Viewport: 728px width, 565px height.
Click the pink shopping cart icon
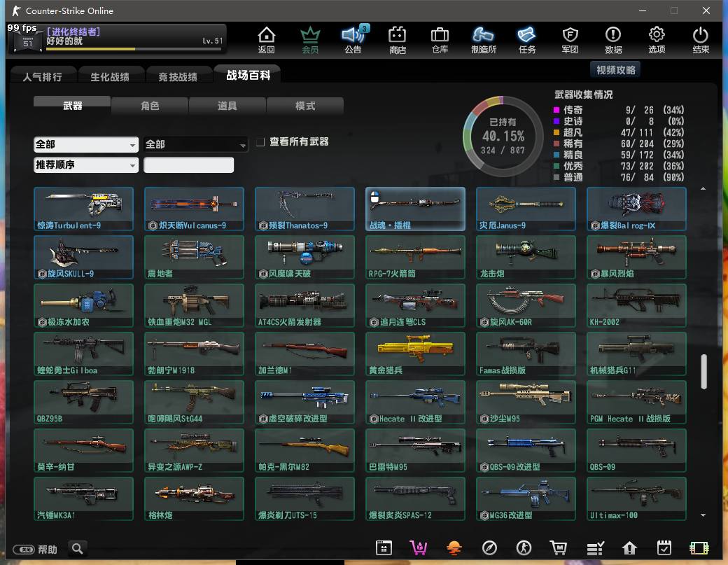[x=419, y=548]
